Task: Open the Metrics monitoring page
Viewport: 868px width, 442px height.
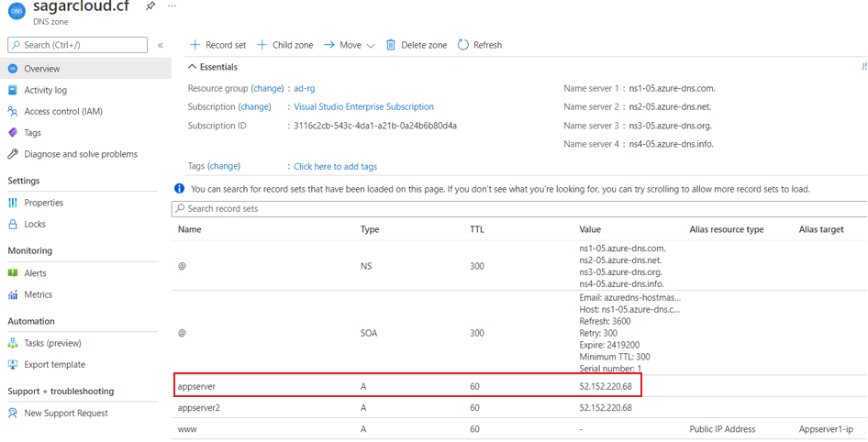Action: (x=38, y=294)
